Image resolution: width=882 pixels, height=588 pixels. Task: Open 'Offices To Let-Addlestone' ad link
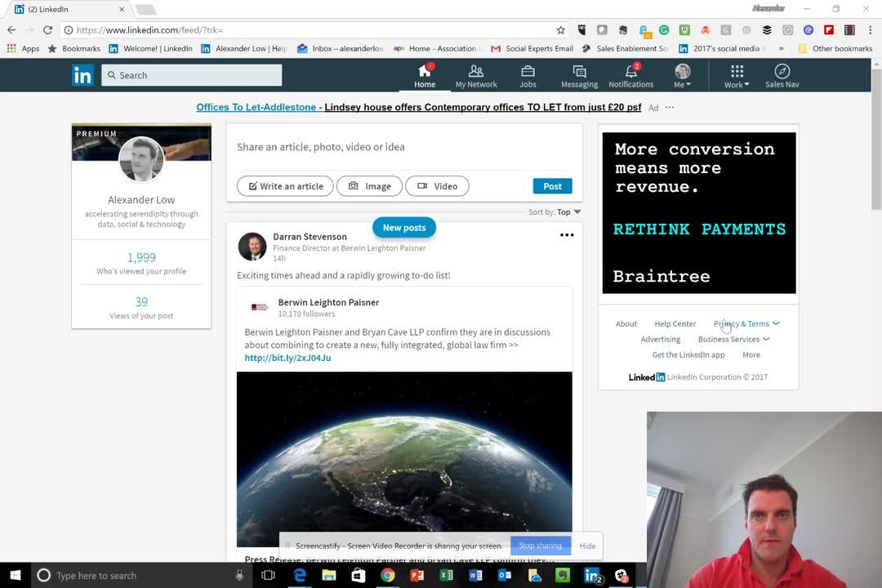click(259, 108)
